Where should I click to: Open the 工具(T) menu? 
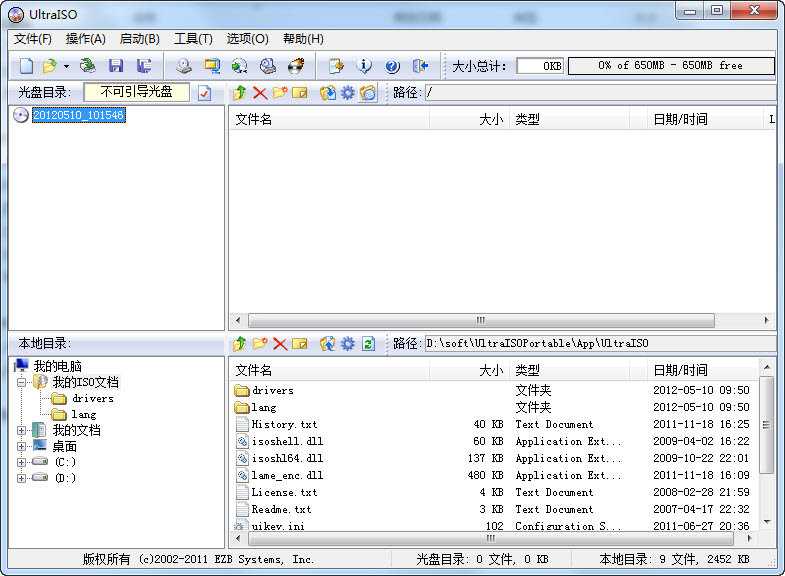click(193, 39)
